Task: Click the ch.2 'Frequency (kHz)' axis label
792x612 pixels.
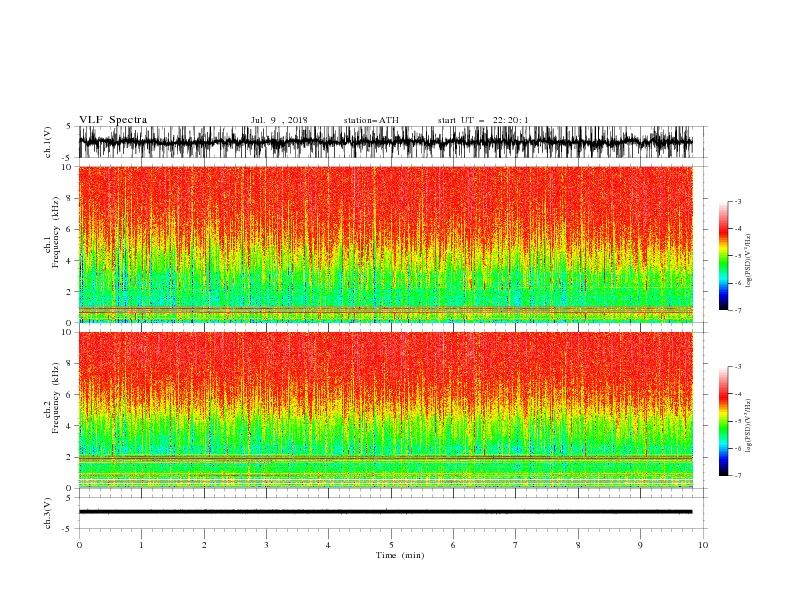Action: pyautogui.click(x=55, y=398)
